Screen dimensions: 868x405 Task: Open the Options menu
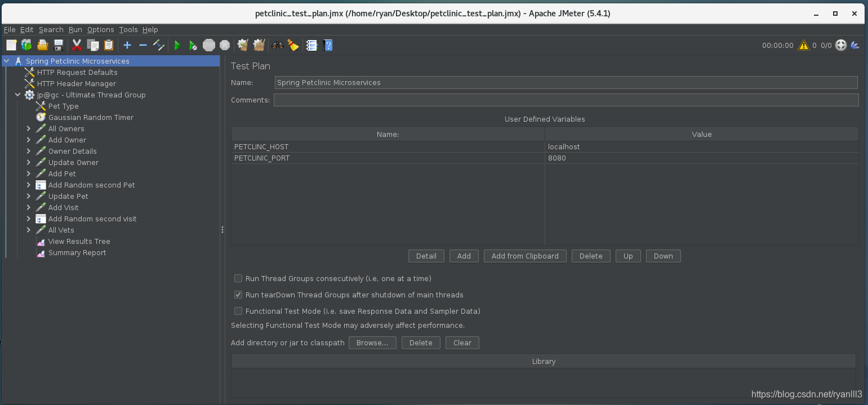101,29
